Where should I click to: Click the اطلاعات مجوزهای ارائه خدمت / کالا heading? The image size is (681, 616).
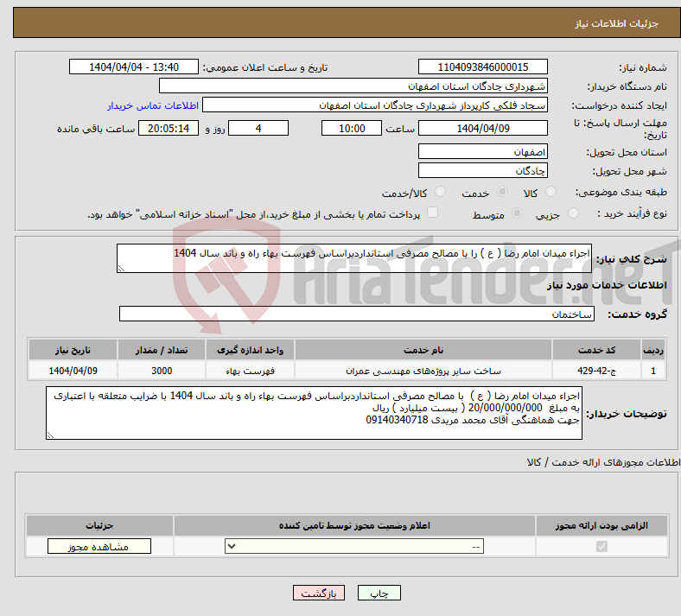point(603,462)
